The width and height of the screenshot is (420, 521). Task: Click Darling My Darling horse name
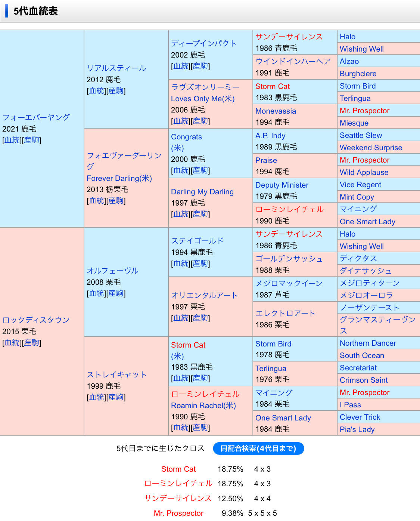click(202, 192)
